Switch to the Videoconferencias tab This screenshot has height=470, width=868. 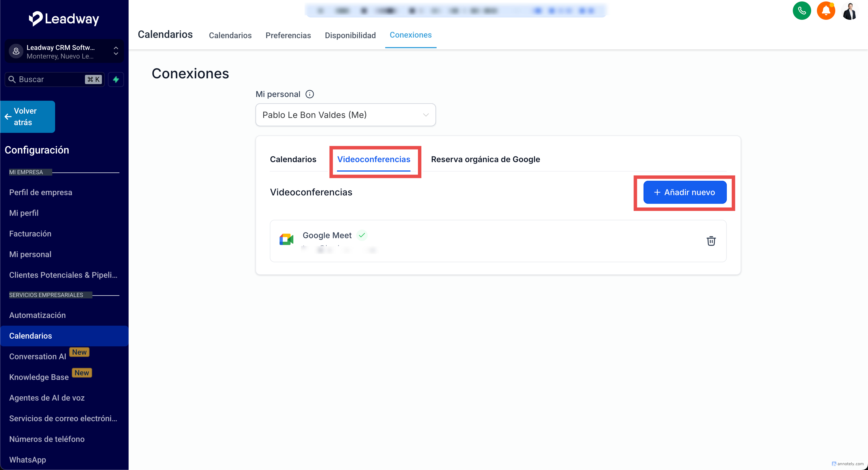click(x=374, y=159)
